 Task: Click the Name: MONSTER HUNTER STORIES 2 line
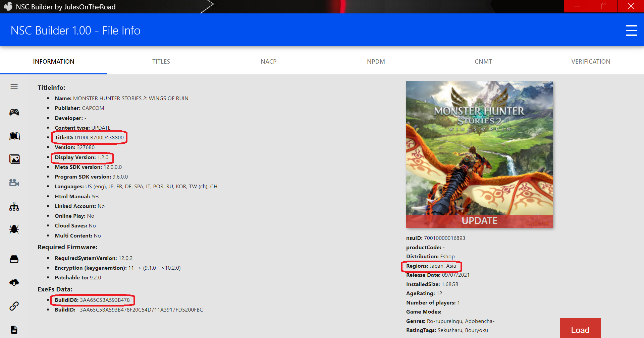point(121,98)
